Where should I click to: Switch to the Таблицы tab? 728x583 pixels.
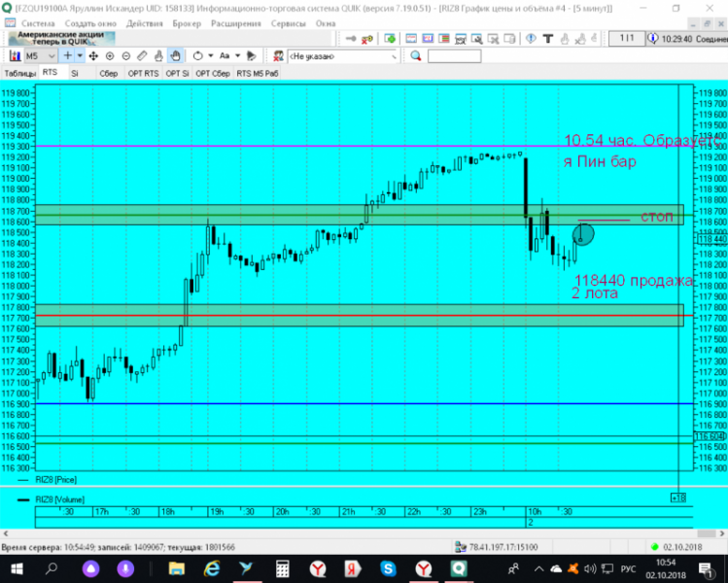[x=19, y=73]
